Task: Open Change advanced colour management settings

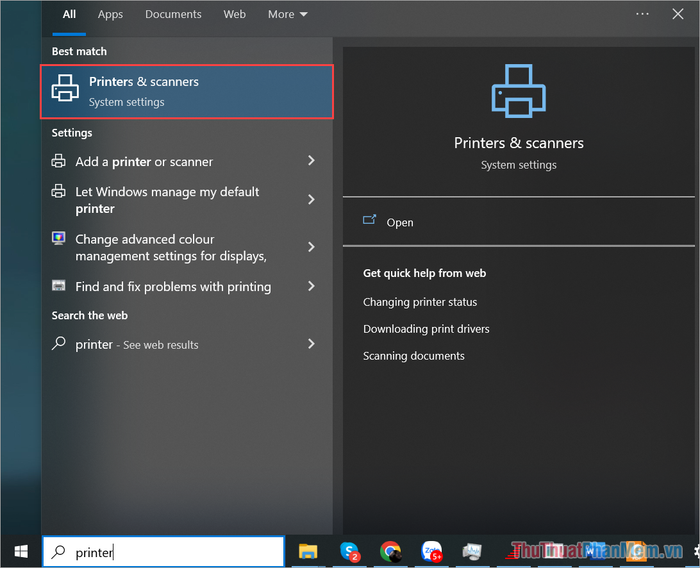Action: coord(187,247)
